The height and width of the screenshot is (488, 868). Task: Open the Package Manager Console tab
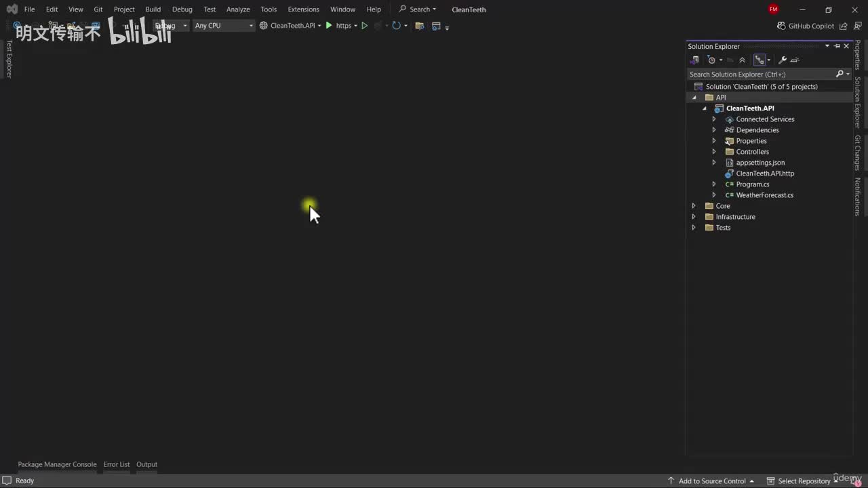57,464
